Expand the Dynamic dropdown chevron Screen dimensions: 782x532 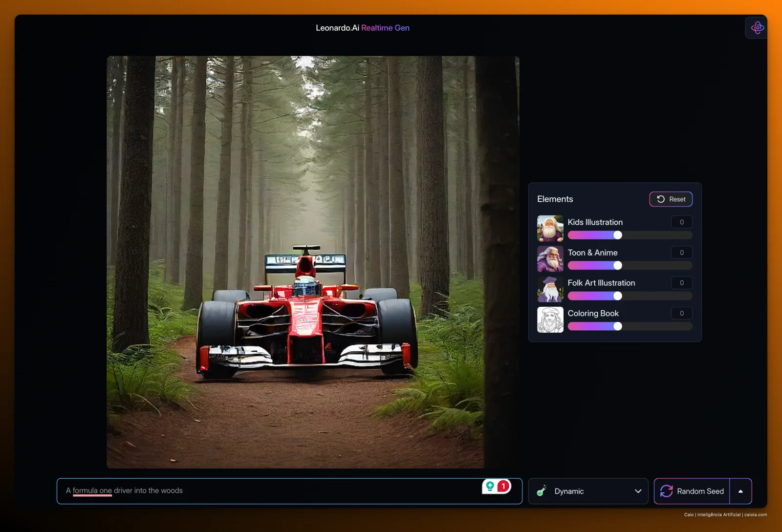click(638, 491)
